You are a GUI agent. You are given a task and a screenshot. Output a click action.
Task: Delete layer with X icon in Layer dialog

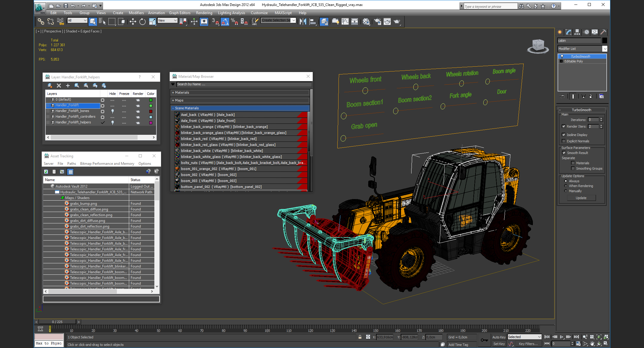pyautogui.click(x=59, y=86)
